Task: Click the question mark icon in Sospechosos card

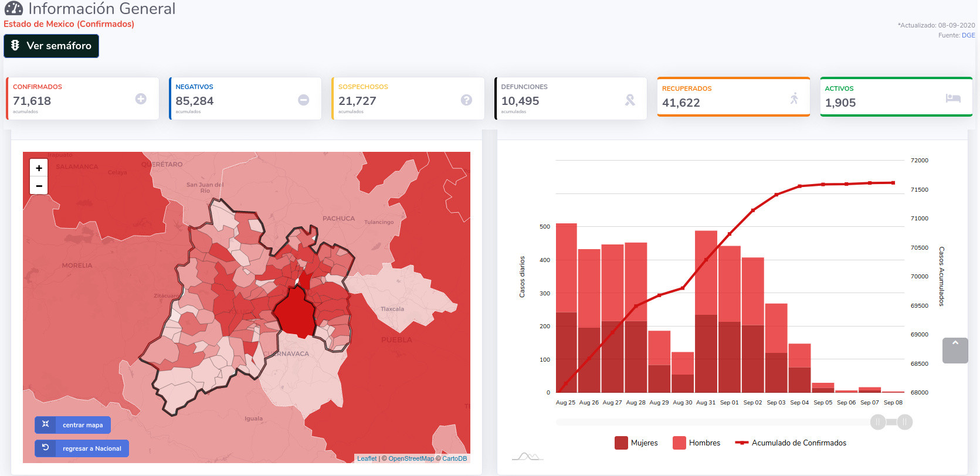Action: click(466, 100)
